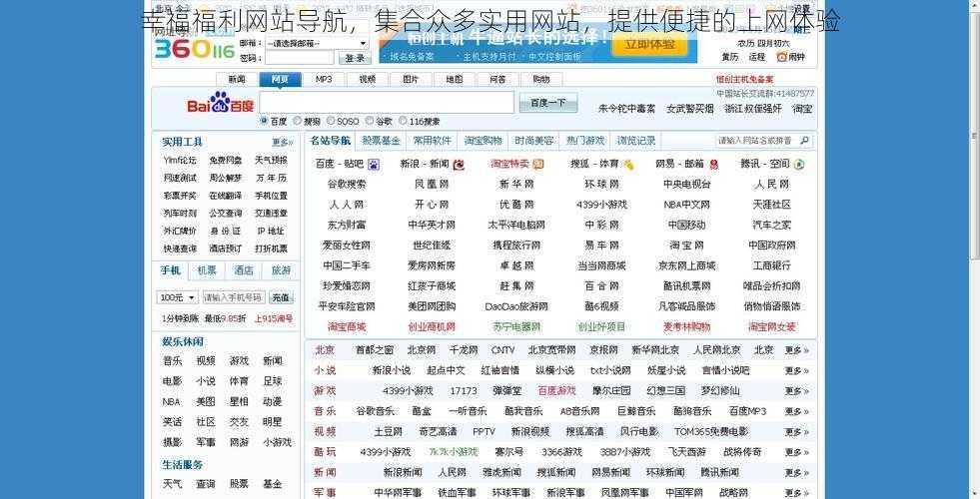Expand 更多 on the 游戏 row
Viewport: 980px width, 499px height.
pyautogui.click(x=797, y=391)
